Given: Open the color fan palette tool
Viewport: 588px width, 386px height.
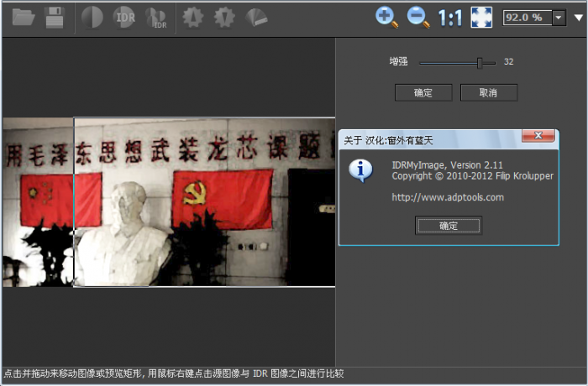Looking at the screenshot, I should coord(256,18).
